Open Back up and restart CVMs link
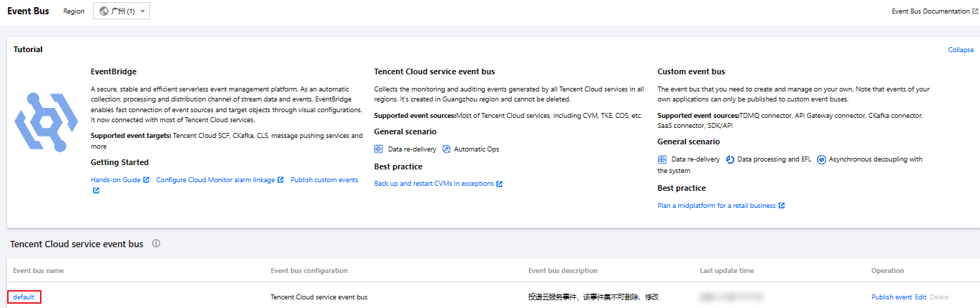The height and width of the screenshot is (308, 980). (x=434, y=184)
